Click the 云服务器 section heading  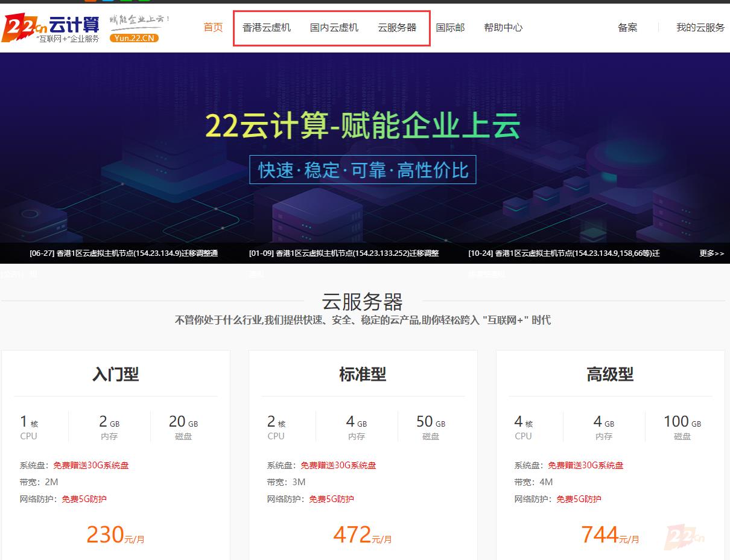point(362,301)
